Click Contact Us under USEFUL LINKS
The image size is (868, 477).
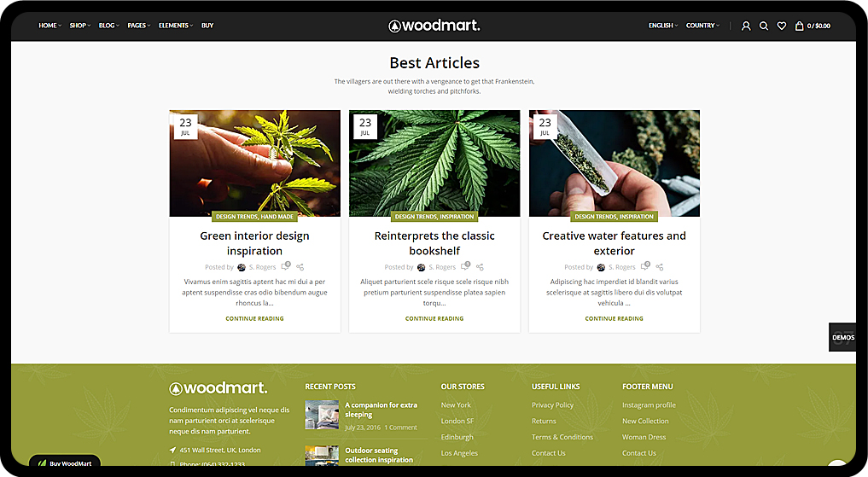549,453
